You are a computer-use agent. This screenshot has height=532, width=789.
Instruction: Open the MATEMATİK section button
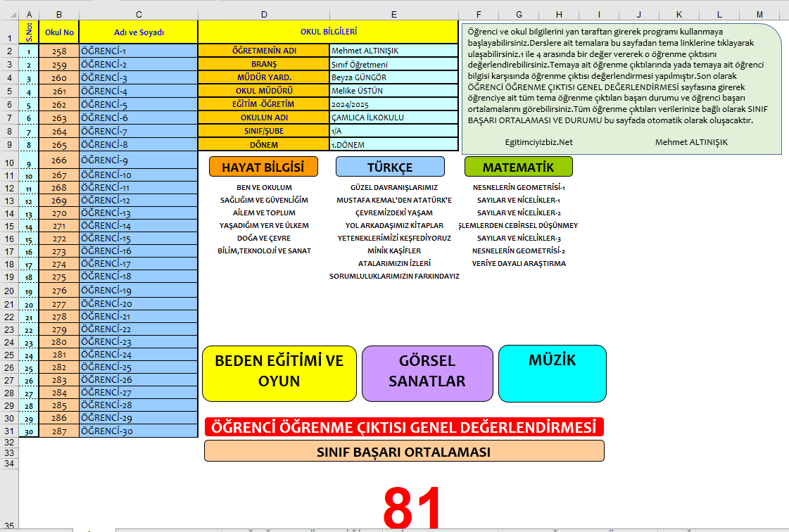pos(518,167)
